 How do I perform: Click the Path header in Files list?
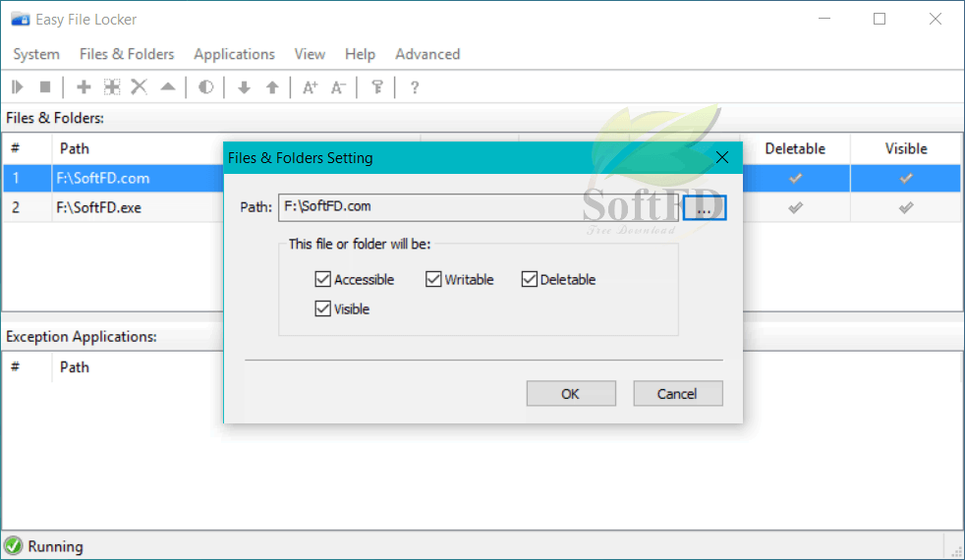point(75,148)
